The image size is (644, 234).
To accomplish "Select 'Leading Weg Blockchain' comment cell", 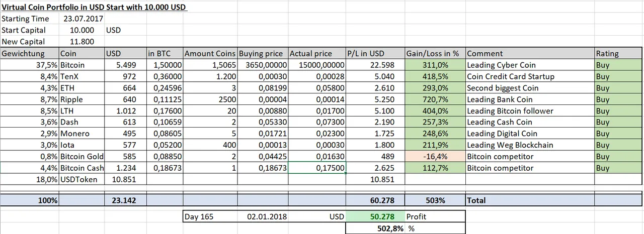I will click(530, 145).
